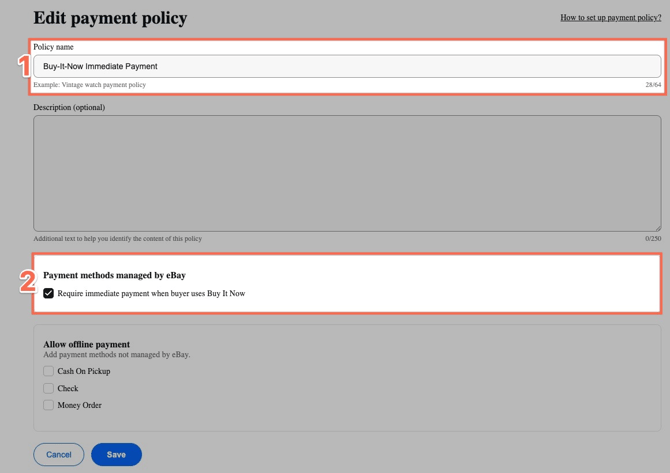Click the 'Description (optional)' label
The width and height of the screenshot is (670, 473).
(69, 107)
